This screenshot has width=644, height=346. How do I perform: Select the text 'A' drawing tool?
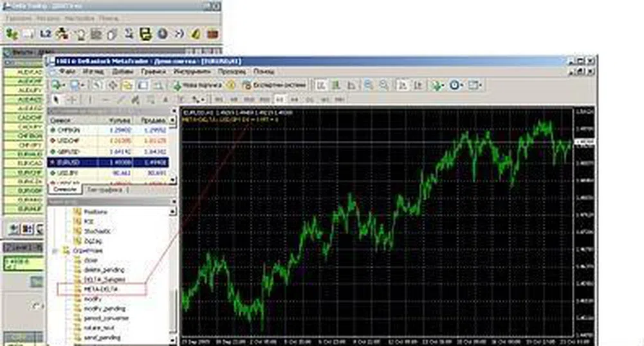pos(165,99)
